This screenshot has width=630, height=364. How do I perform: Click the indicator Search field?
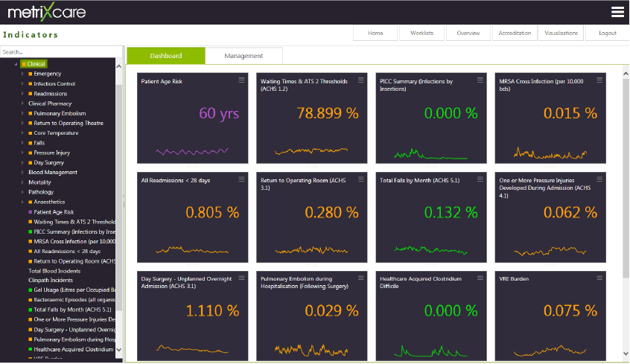coord(58,52)
